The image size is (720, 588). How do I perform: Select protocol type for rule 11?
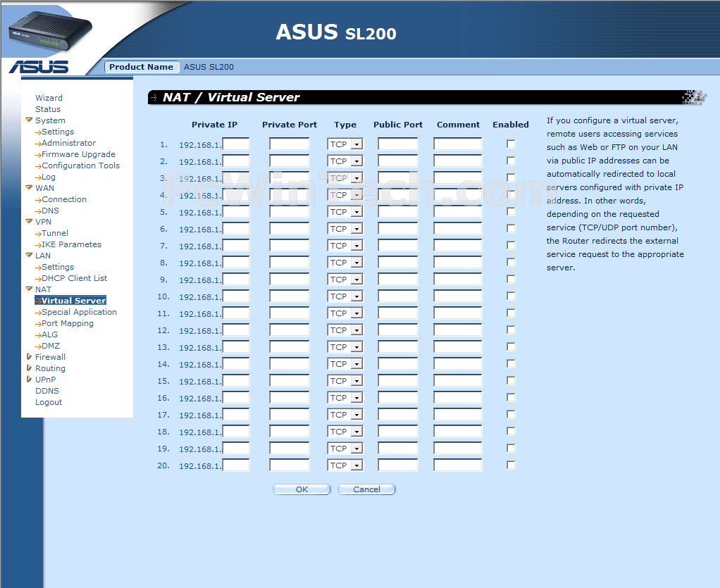click(345, 313)
